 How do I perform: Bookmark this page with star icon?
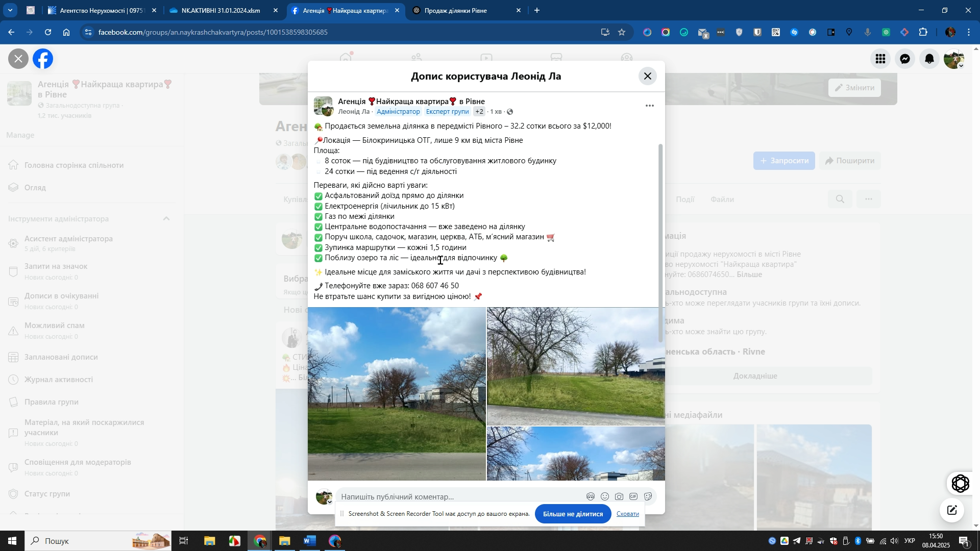pyautogui.click(x=622, y=32)
